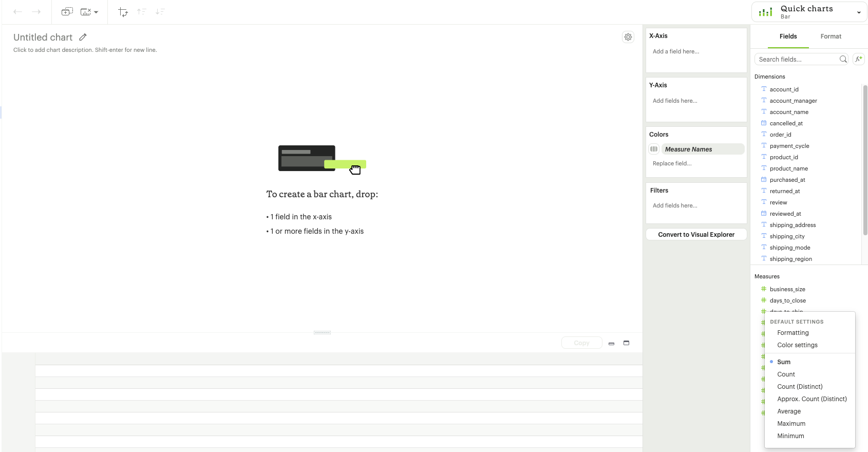Click the add calculated field icon
Screen dimensions: 868x452
[858, 59]
